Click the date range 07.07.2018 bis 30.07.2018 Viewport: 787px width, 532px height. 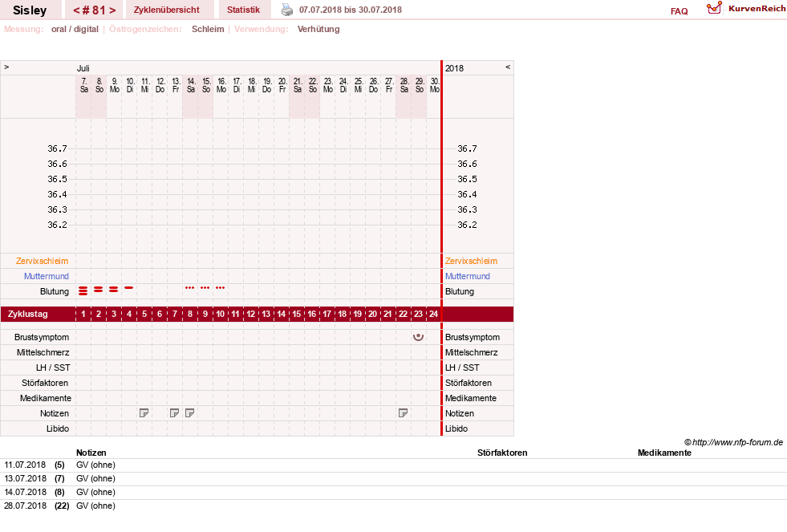pos(351,10)
